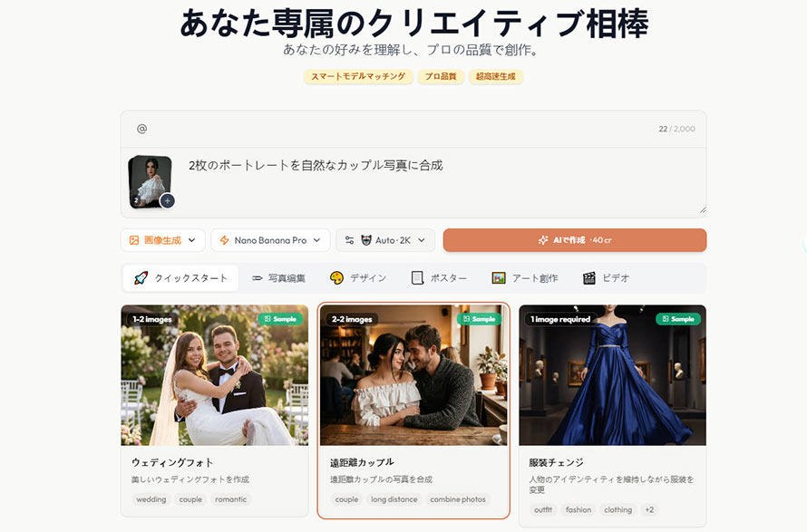
Task: Click the plus icon on uploaded portrait thumbnail
Action: coord(167,200)
